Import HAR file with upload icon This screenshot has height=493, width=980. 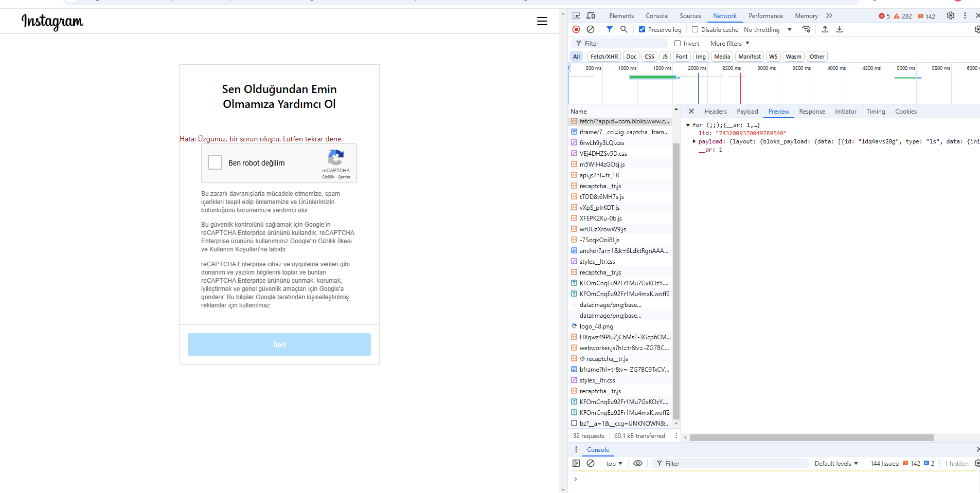(825, 29)
